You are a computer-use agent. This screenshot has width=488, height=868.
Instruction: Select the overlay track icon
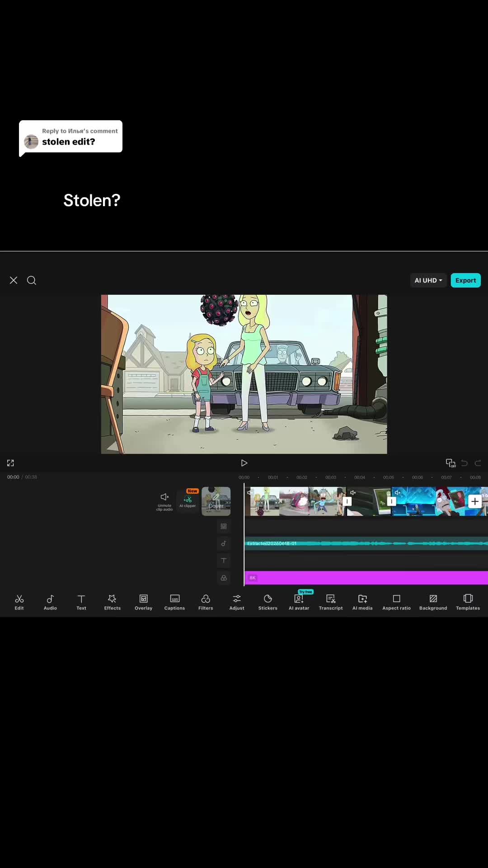tap(224, 526)
